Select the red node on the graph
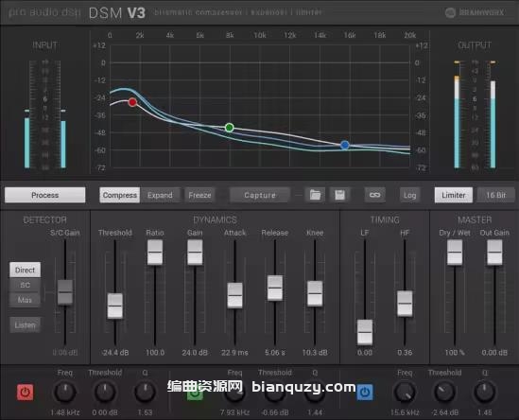Image resolution: width=519 pixels, height=420 pixels. [x=132, y=102]
